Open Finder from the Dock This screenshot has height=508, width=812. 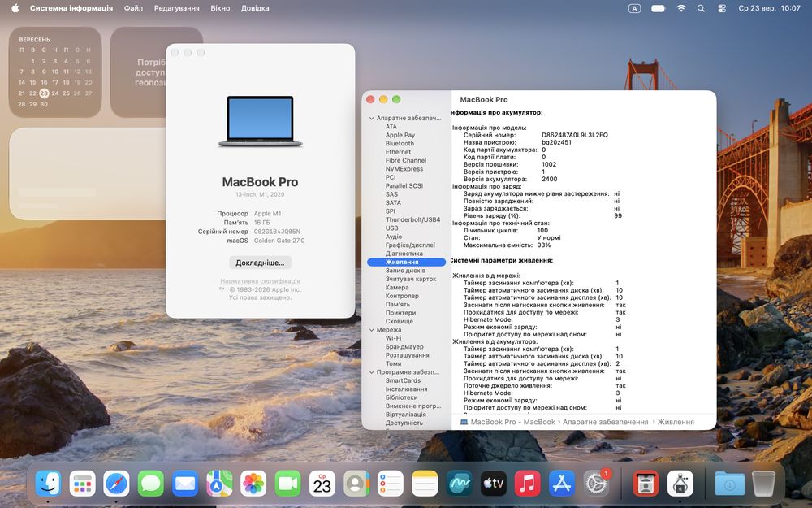tap(48, 484)
